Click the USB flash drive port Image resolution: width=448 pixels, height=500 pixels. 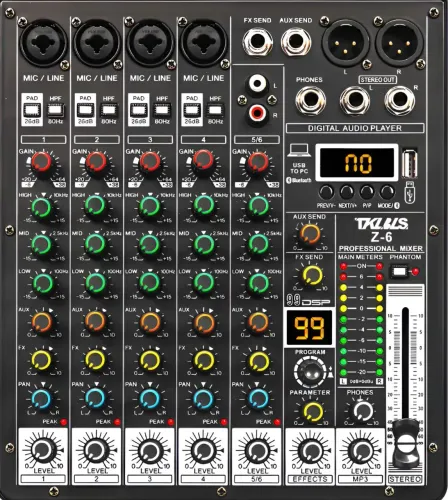coord(410,163)
